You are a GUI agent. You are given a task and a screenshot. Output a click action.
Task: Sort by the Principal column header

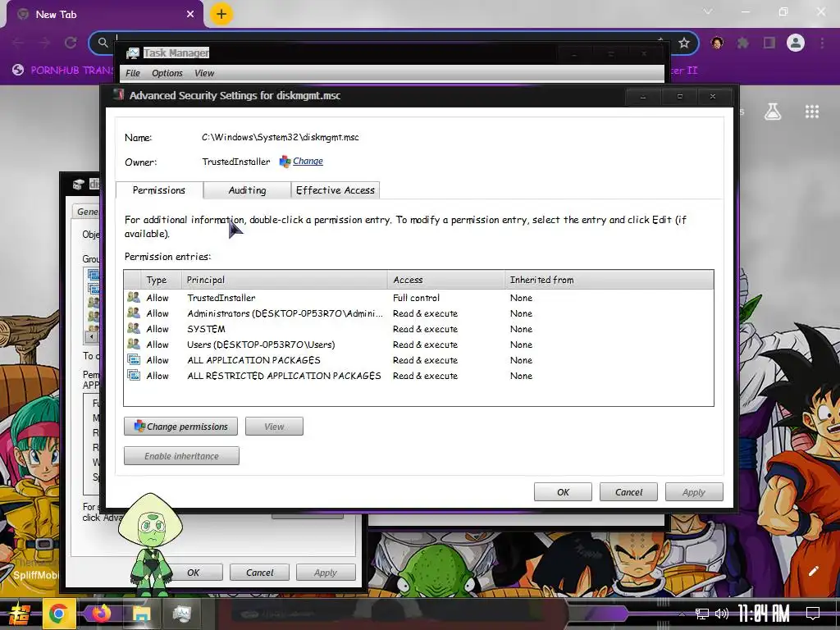285,280
